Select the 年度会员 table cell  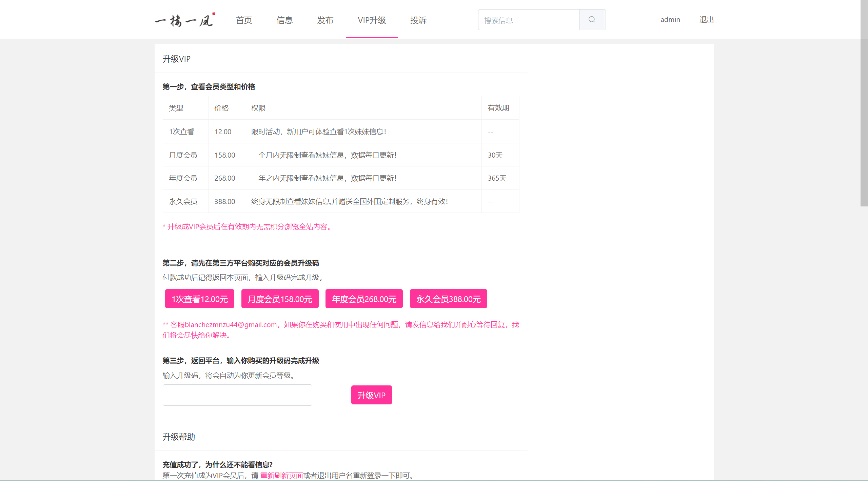click(185, 178)
